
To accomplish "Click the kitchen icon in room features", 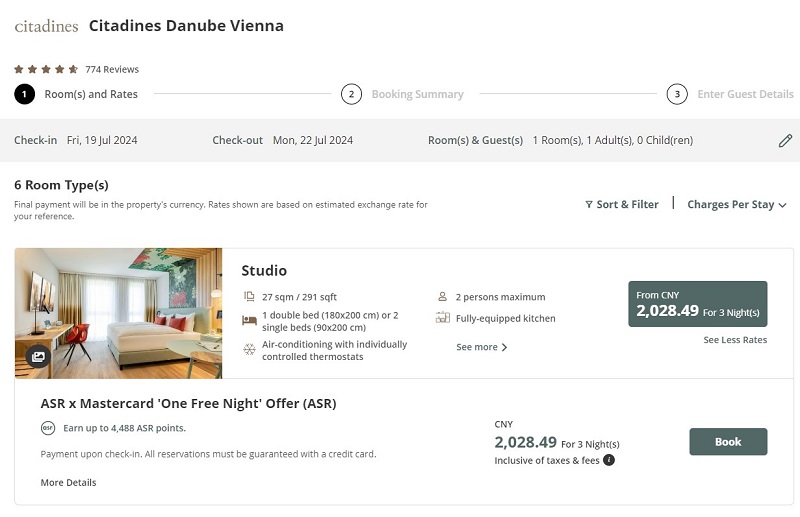I will coord(442,317).
